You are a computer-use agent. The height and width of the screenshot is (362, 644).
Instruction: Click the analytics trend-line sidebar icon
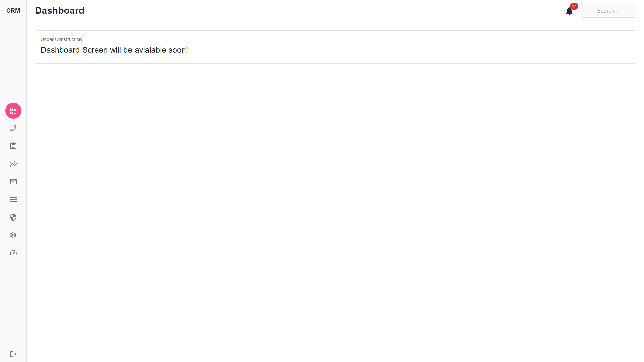click(13, 164)
